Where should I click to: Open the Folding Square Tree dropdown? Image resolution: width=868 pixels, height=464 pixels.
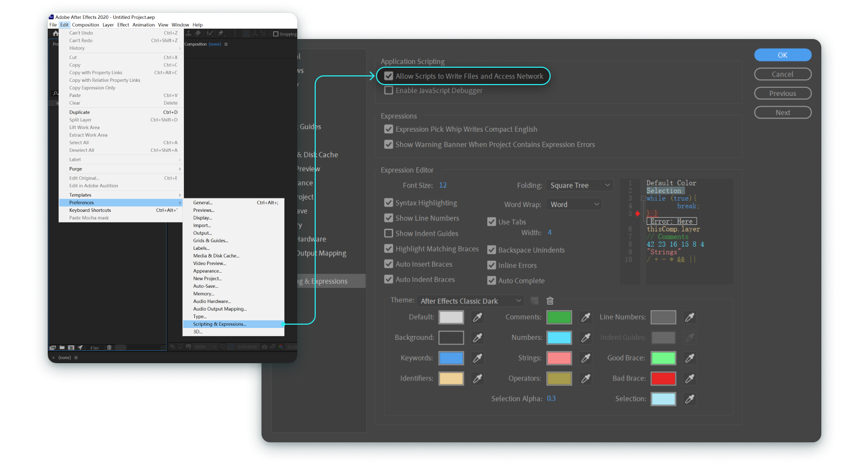tap(579, 185)
